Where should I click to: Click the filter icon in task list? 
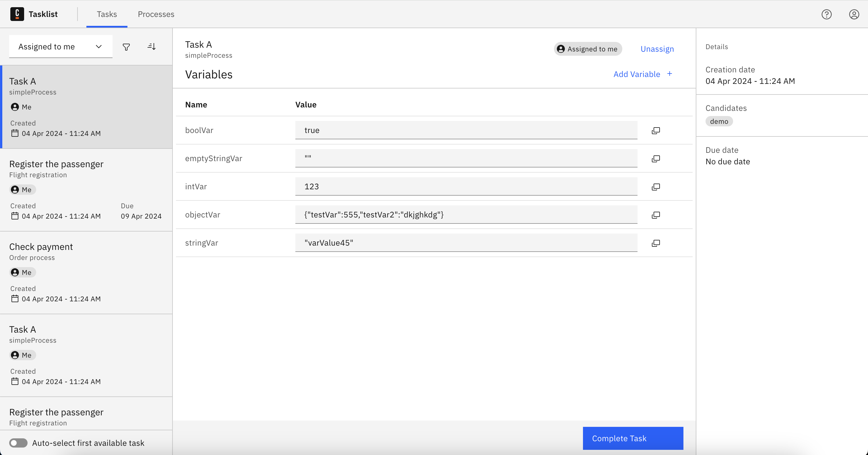[x=126, y=46]
